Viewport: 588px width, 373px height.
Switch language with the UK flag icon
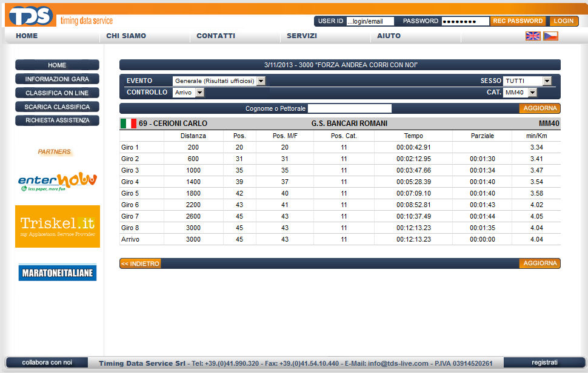pos(533,36)
